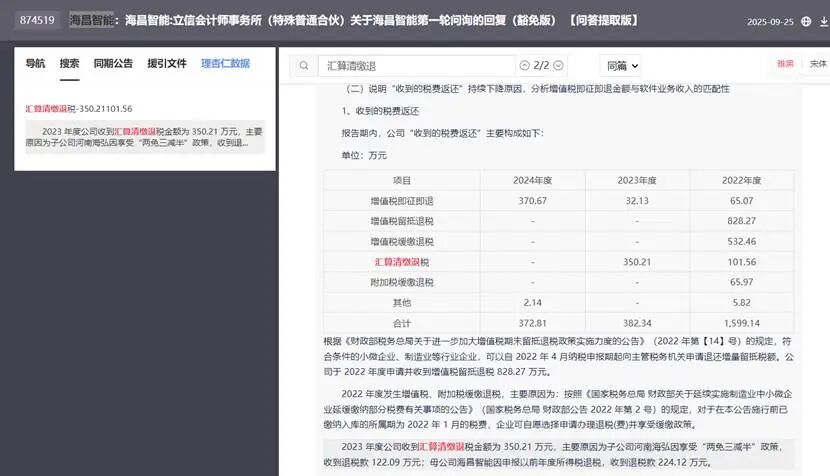Click the 海昌智能 company name in title
This screenshot has height=476, width=830.
coord(91,20)
